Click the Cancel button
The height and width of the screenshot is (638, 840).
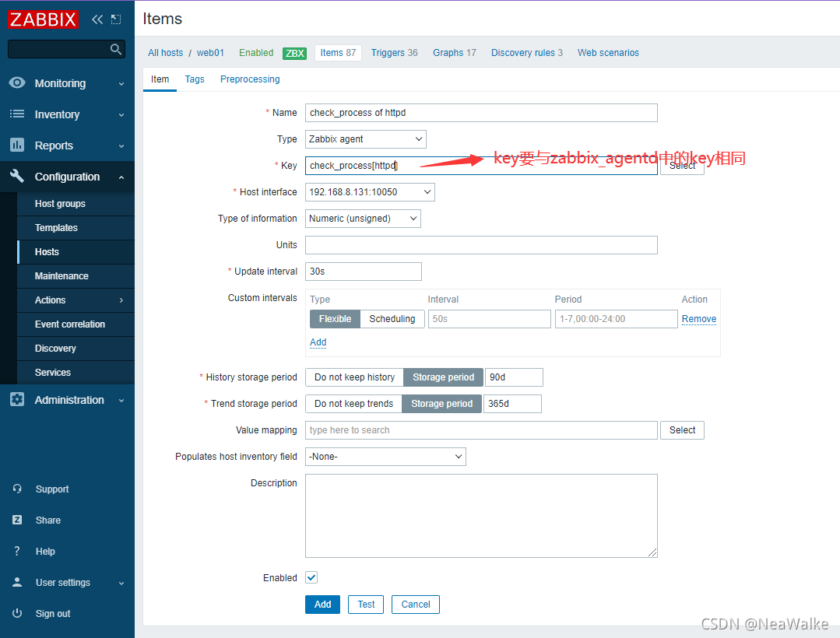(416, 605)
